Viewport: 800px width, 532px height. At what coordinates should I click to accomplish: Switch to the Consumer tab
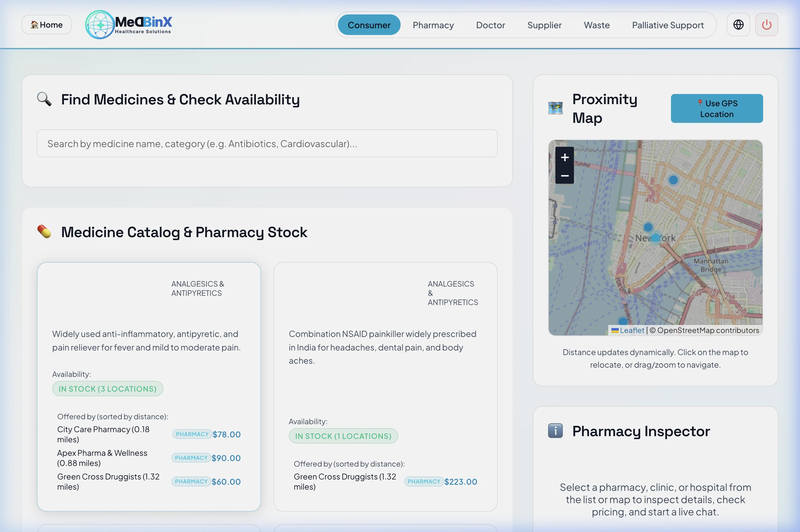[369, 25]
